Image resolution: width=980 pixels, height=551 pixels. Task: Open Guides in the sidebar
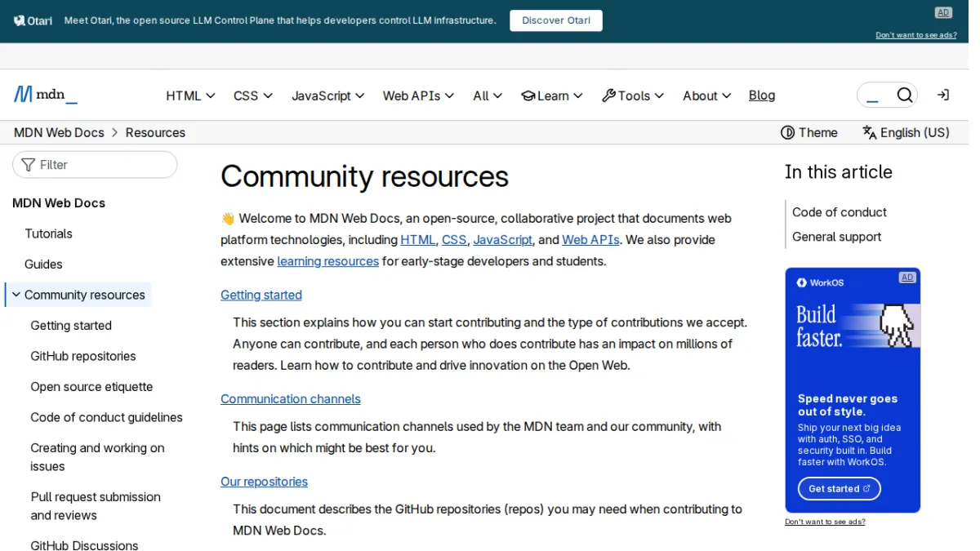[43, 264]
